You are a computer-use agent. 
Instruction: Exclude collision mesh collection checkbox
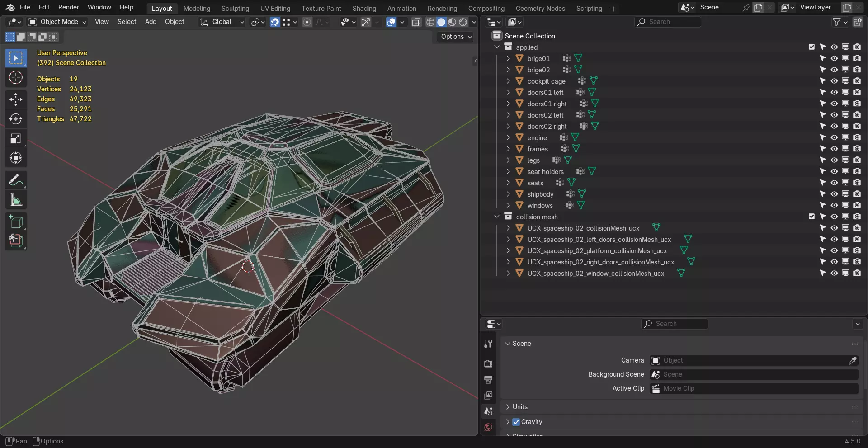[811, 217]
